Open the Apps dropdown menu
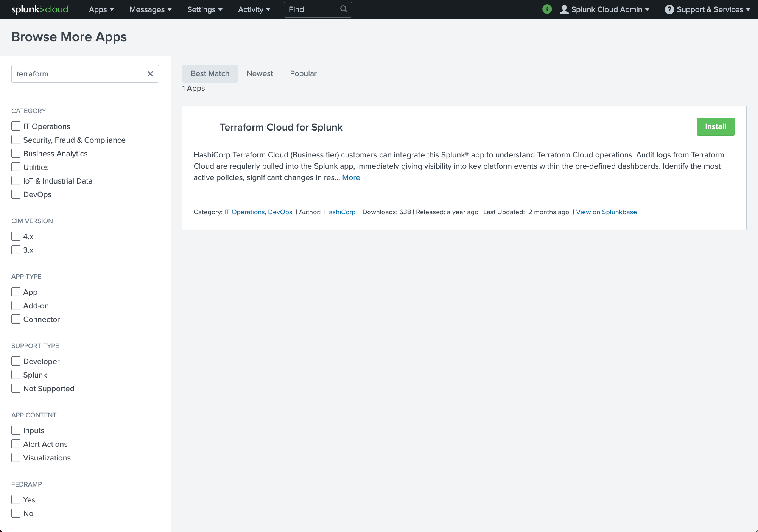 click(101, 9)
